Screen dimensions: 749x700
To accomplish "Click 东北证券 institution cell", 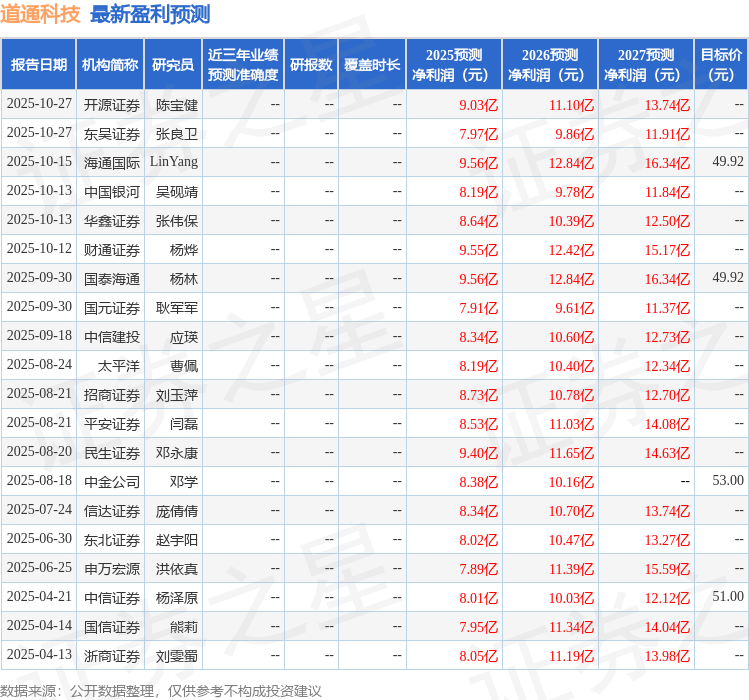I will [112, 540].
